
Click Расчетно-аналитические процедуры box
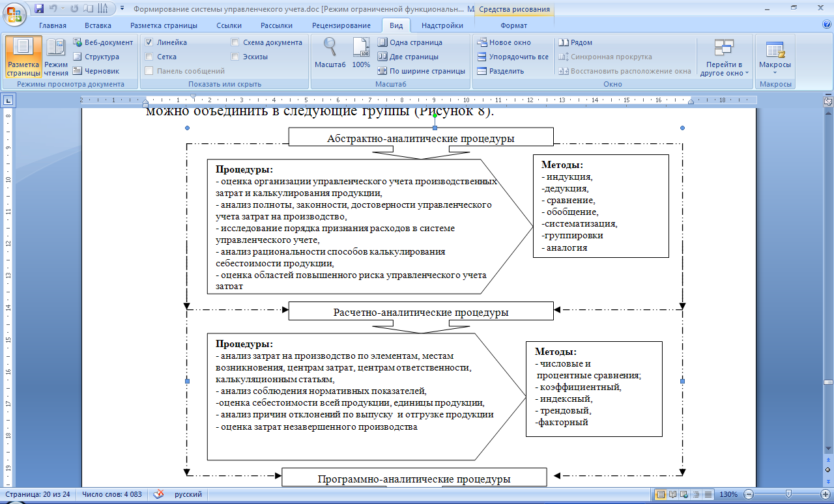click(421, 311)
